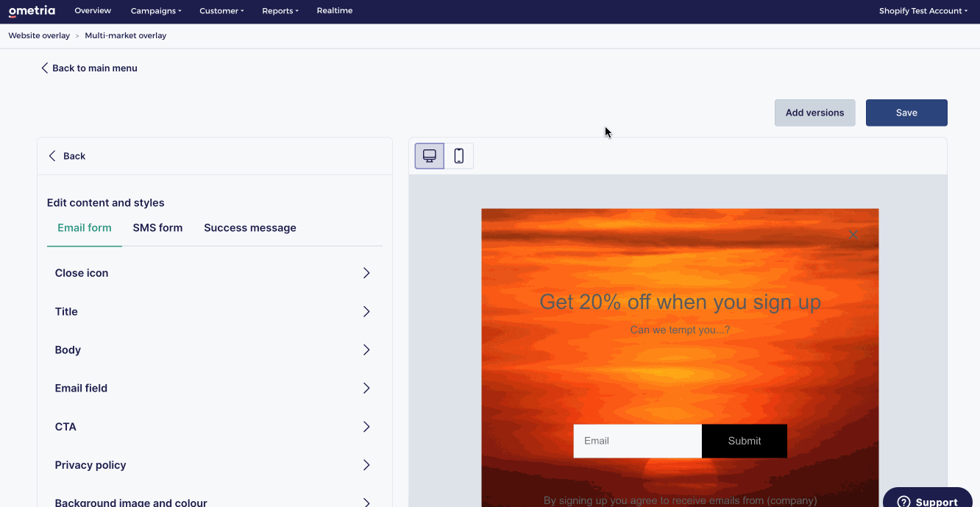Viewport: 980px width, 507px height.
Task: Open Shopify Test Account dropdown
Action: coord(923,11)
